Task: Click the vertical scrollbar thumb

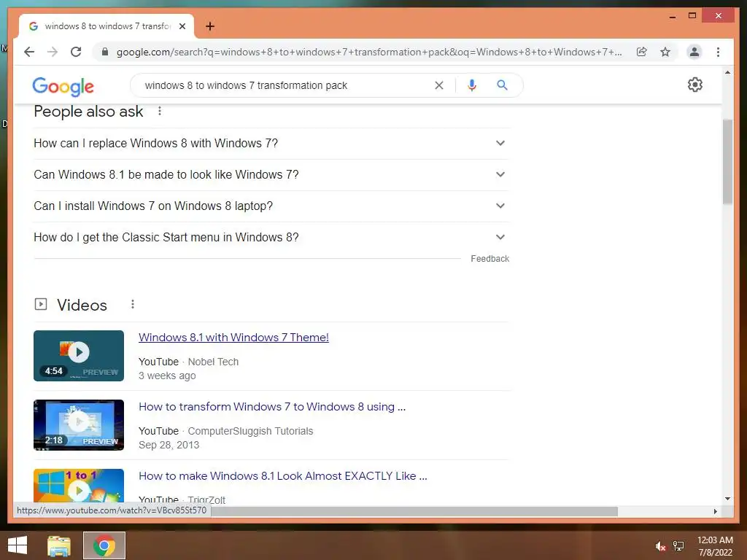Action: 727,162
